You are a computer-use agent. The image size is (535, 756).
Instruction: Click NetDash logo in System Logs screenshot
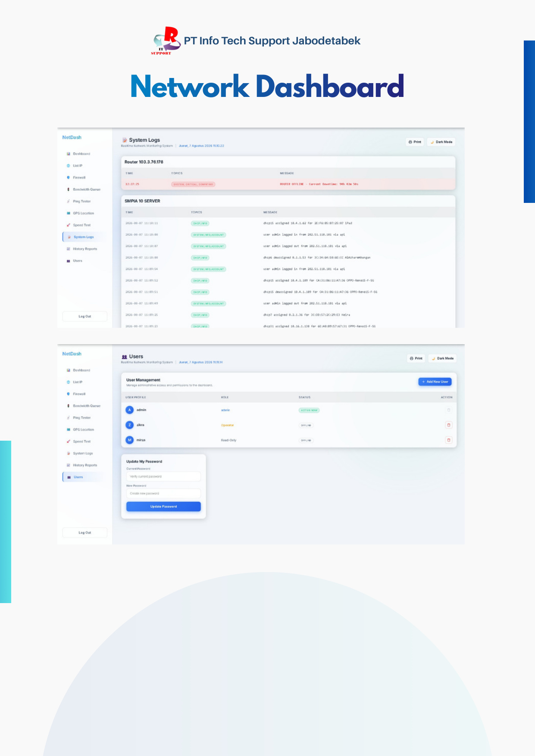[x=72, y=137]
